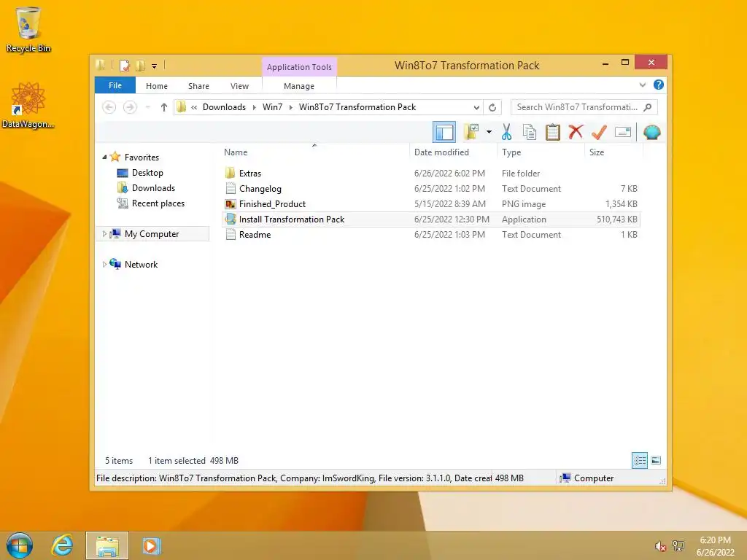This screenshot has width=747, height=560.
Task: Open the dropdown arrow after Win7 breadcrumb
Action: coord(290,107)
